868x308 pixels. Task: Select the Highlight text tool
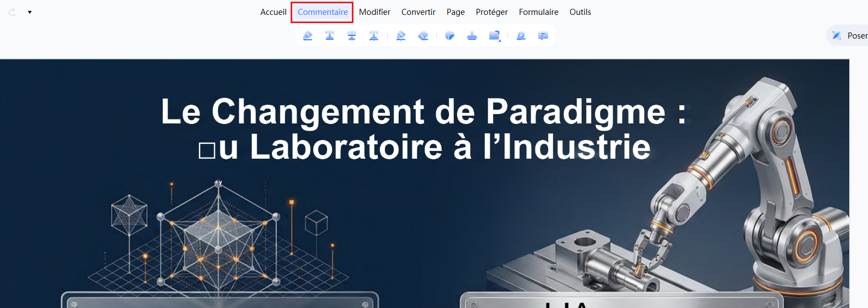(308, 36)
